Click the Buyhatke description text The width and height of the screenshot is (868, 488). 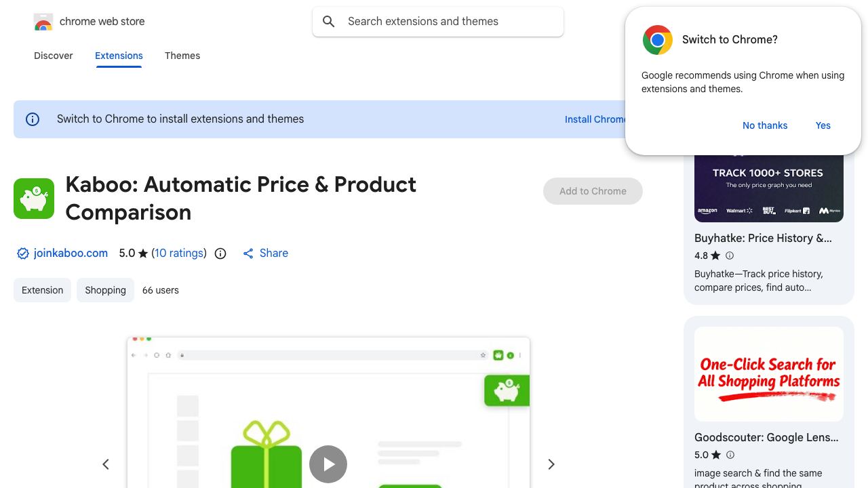(x=759, y=281)
